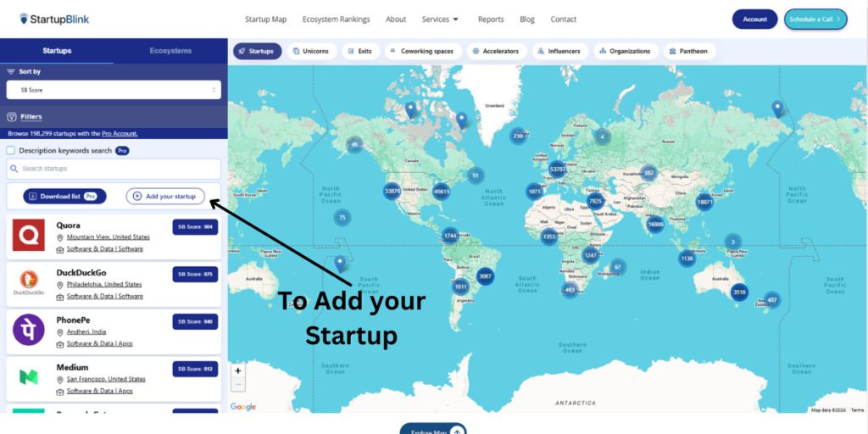This screenshot has height=434, width=868.
Task: Click the map zoom out minus button
Action: pyautogui.click(x=238, y=384)
